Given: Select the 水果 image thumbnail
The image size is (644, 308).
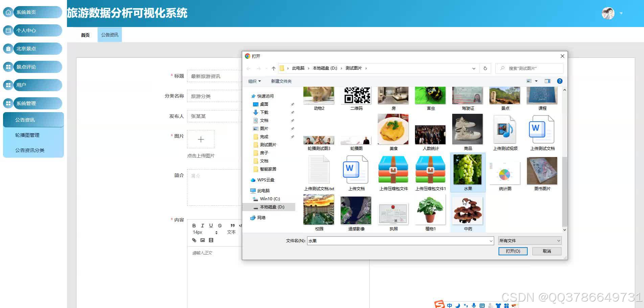Looking at the screenshot, I should [468, 171].
